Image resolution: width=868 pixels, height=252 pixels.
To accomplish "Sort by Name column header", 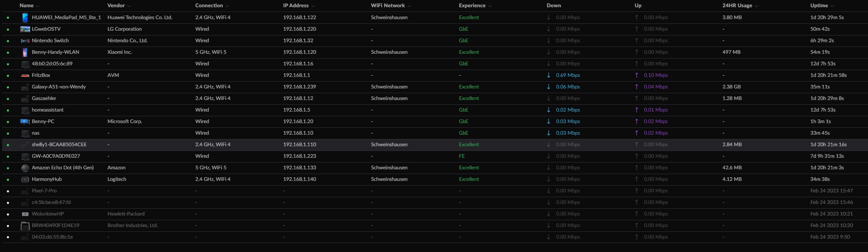I will click(30, 5).
